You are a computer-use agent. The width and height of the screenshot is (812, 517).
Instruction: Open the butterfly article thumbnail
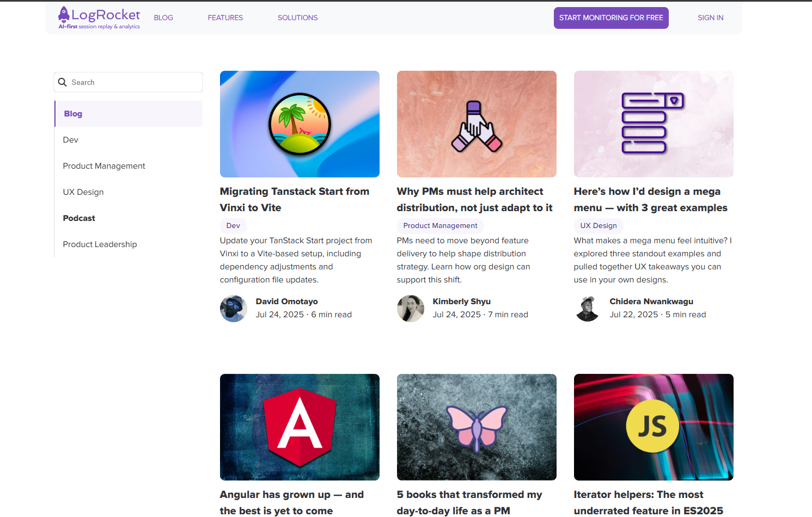pyautogui.click(x=477, y=427)
